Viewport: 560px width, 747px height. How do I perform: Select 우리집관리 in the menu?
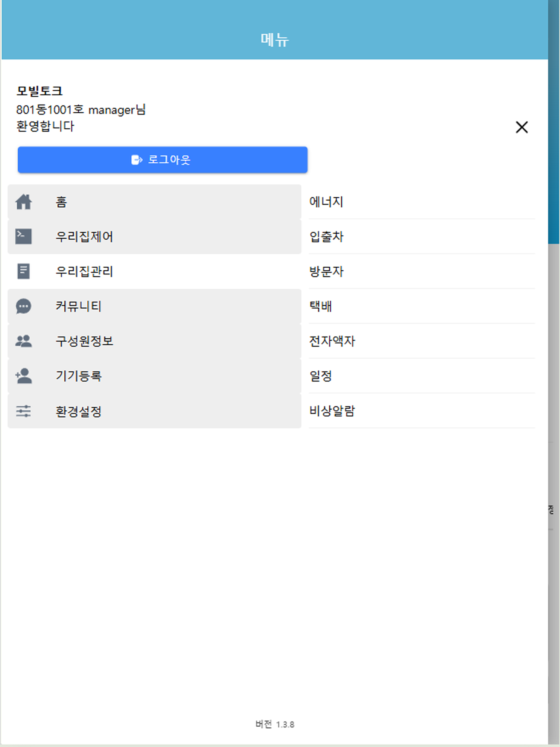pyautogui.click(x=154, y=271)
